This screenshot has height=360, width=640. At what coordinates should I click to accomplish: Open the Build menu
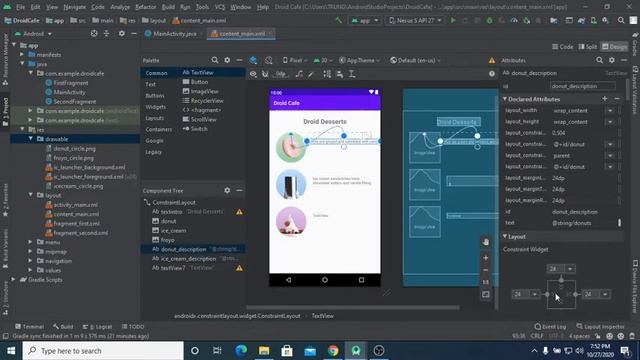tap(168, 7)
